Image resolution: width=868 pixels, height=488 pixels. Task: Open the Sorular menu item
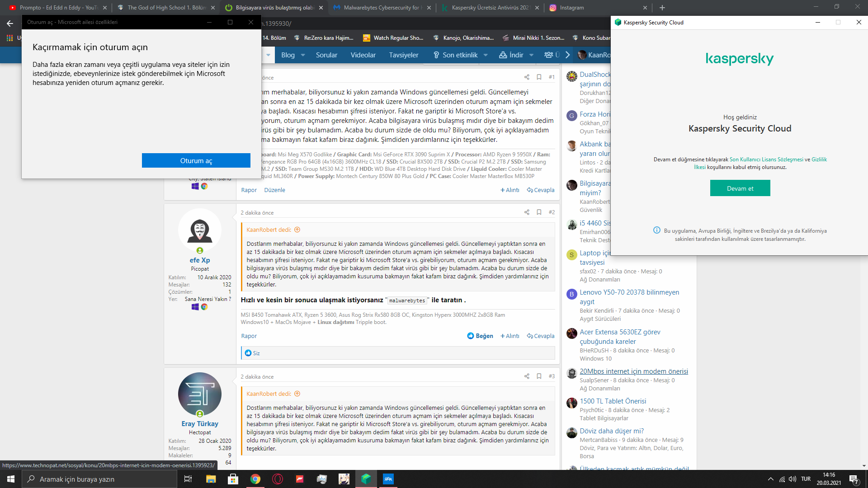pyautogui.click(x=326, y=55)
